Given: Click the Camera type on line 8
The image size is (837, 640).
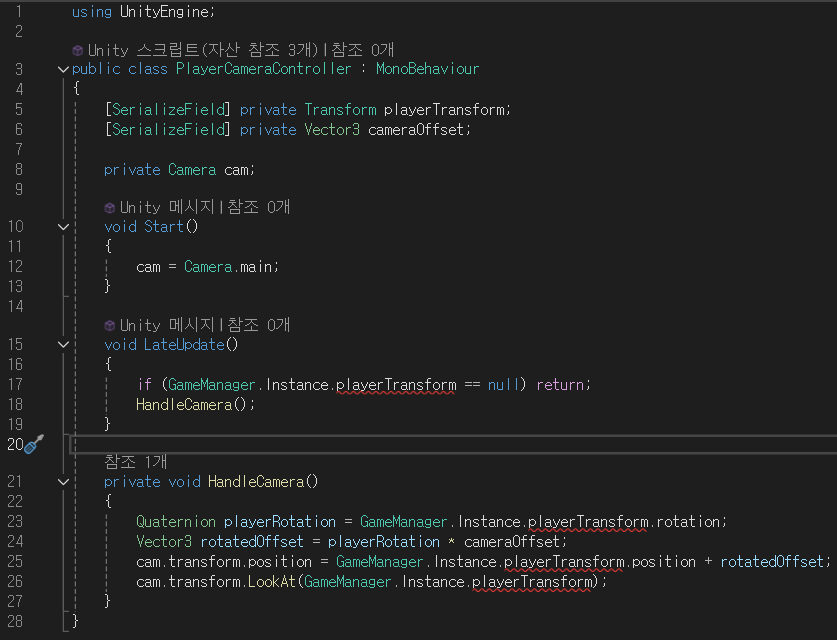Looking at the screenshot, I should tap(192, 170).
